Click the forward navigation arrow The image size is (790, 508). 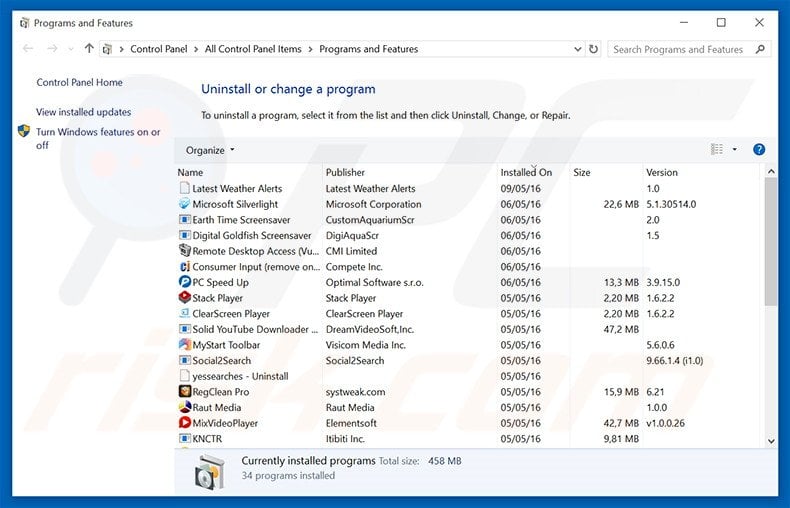pyautogui.click(x=52, y=48)
